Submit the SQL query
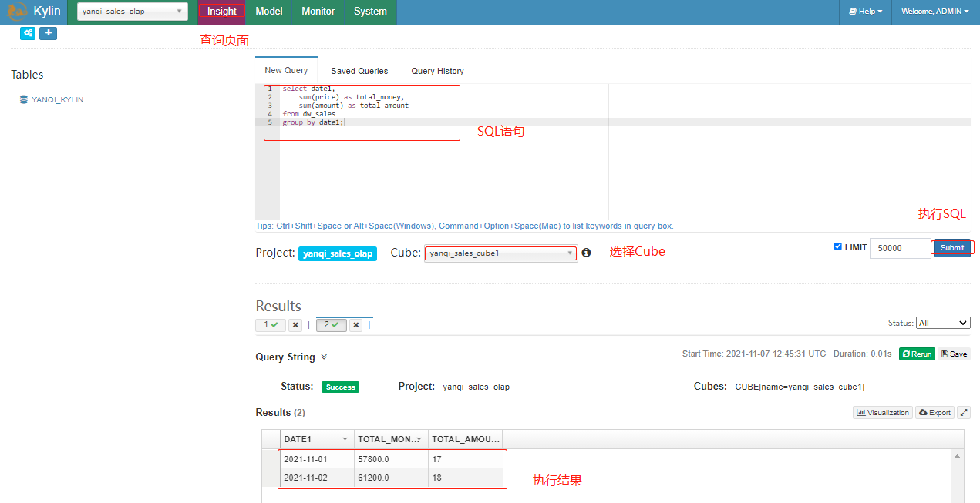This screenshot has height=503, width=980. tap(952, 248)
